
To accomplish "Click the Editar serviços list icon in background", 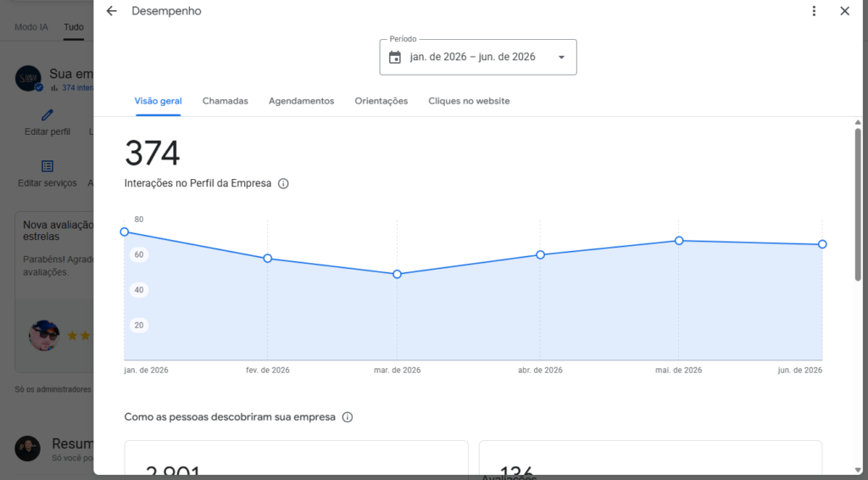I will click(x=47, y=166).
